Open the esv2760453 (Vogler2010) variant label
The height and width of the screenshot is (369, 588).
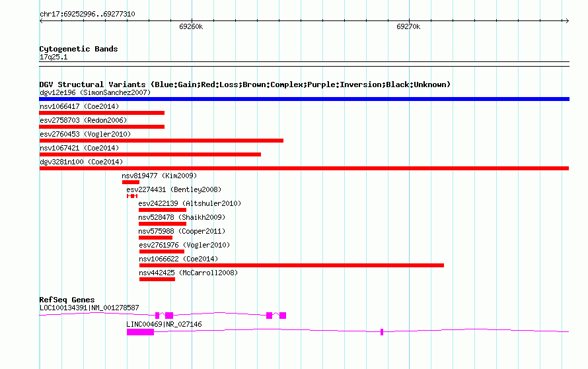85,134
